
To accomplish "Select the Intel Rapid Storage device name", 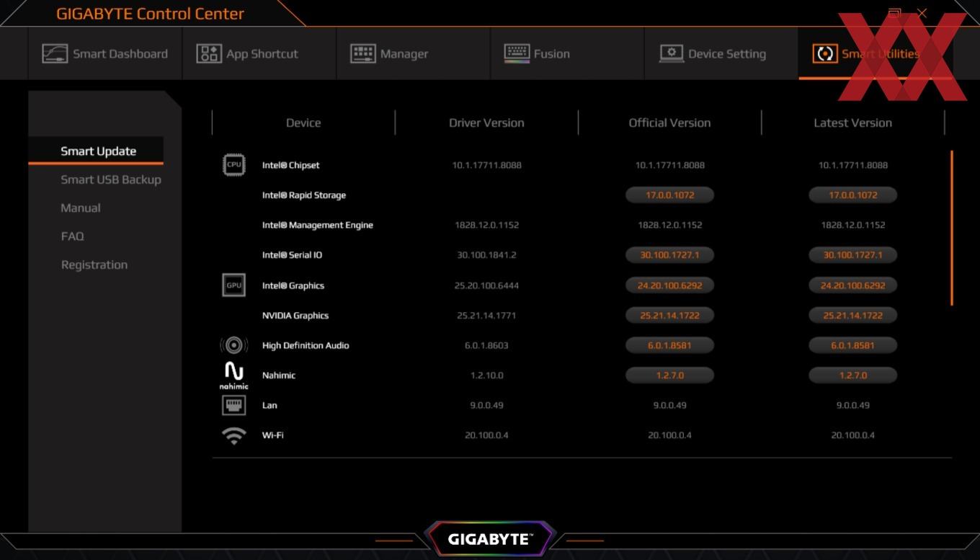I will pos(304,195).
